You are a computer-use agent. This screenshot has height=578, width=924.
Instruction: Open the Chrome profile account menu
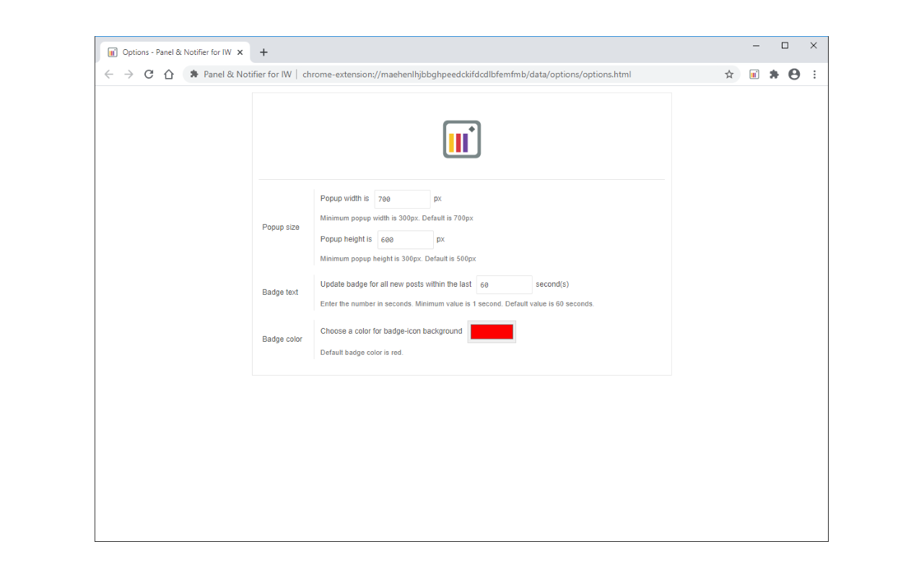click(794, 74)
